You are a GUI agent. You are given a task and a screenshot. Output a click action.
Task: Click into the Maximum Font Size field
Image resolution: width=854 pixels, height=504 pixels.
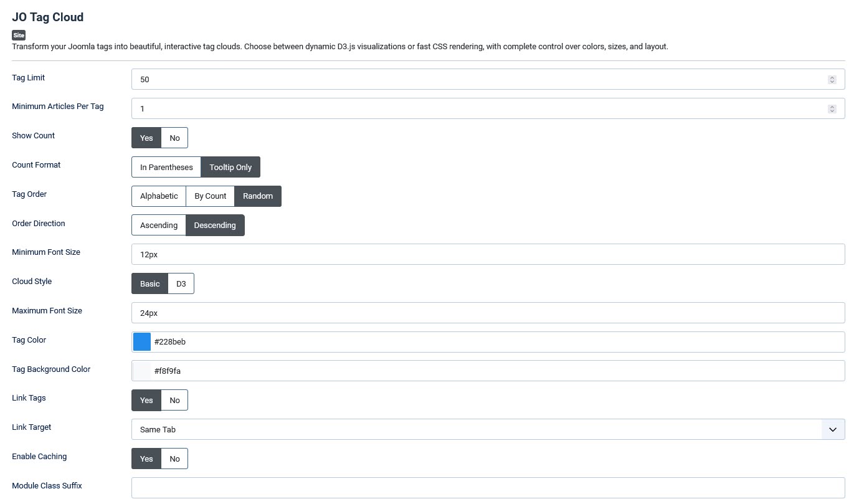pos(488,313)
